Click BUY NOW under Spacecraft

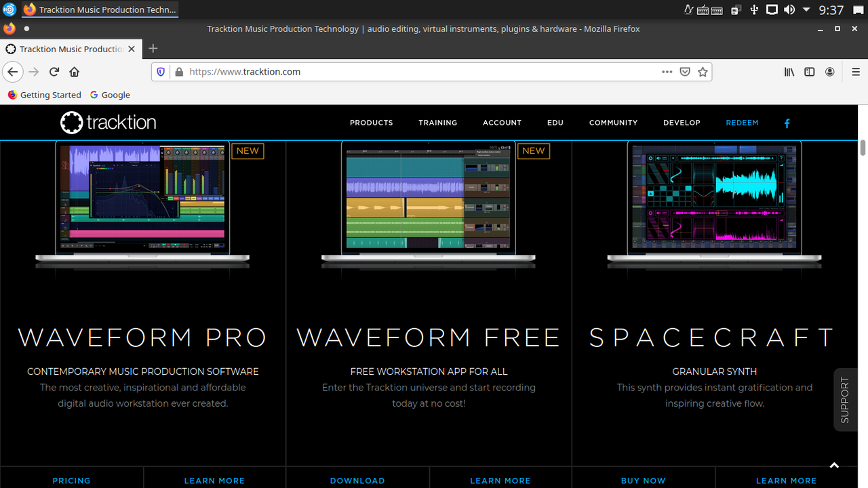click(643, 481)
